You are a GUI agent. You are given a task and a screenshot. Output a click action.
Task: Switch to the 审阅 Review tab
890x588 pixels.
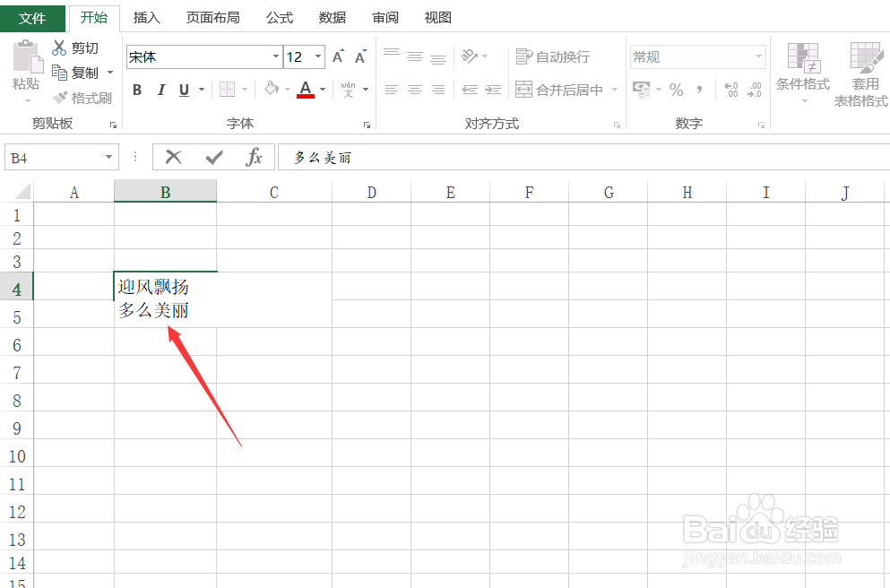(385, 18)
